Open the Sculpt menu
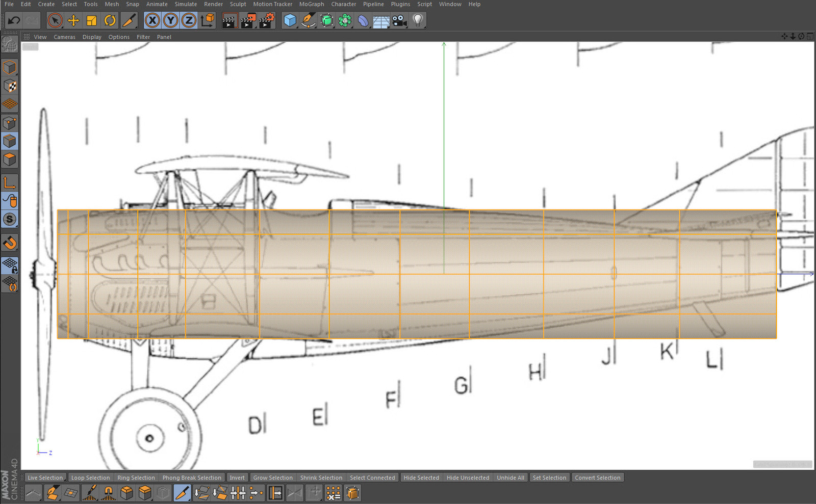Screen dimensions: 816x504 point(238,4)
